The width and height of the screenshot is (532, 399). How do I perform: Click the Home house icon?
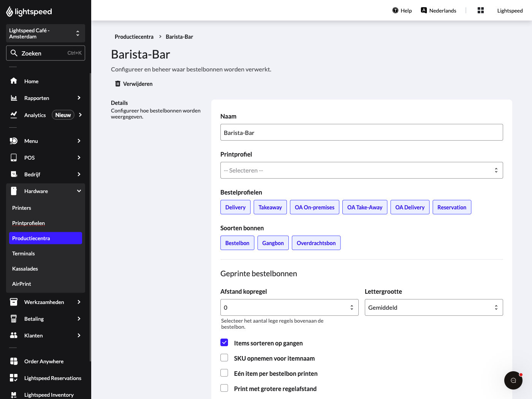point(14,81)
